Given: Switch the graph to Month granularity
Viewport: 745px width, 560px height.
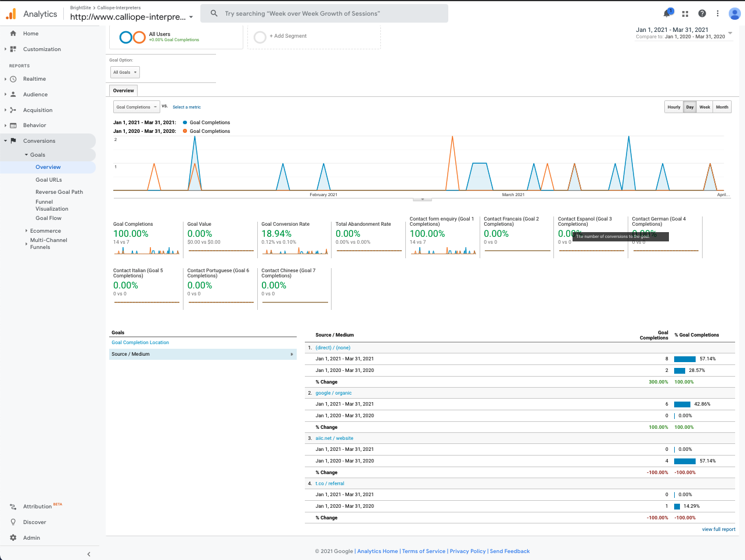Looking at the screenshot, I should click(722, 107).
